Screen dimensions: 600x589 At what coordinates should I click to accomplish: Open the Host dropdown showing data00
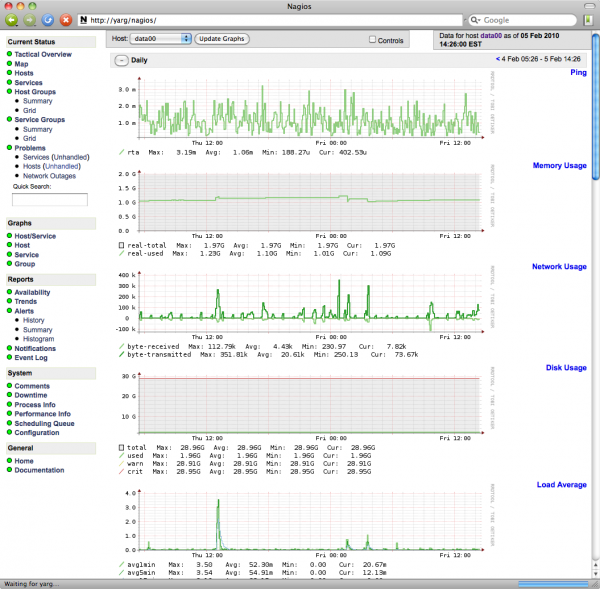coord(161,38)
